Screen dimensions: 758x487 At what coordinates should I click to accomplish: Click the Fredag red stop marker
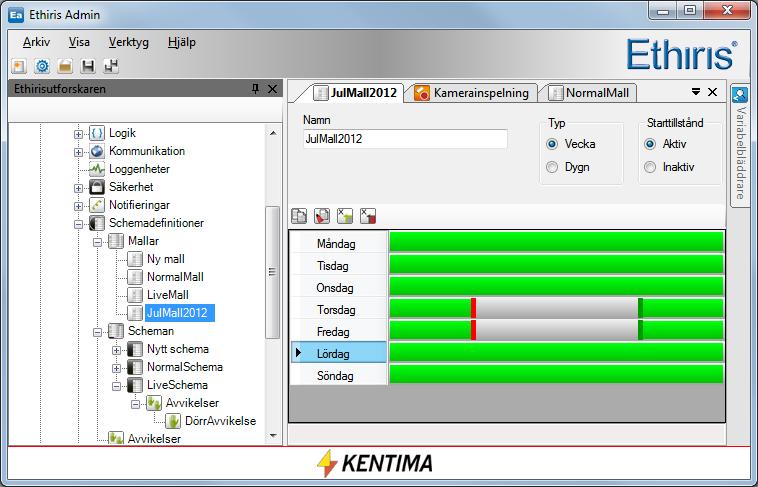(x=474, y=330)
